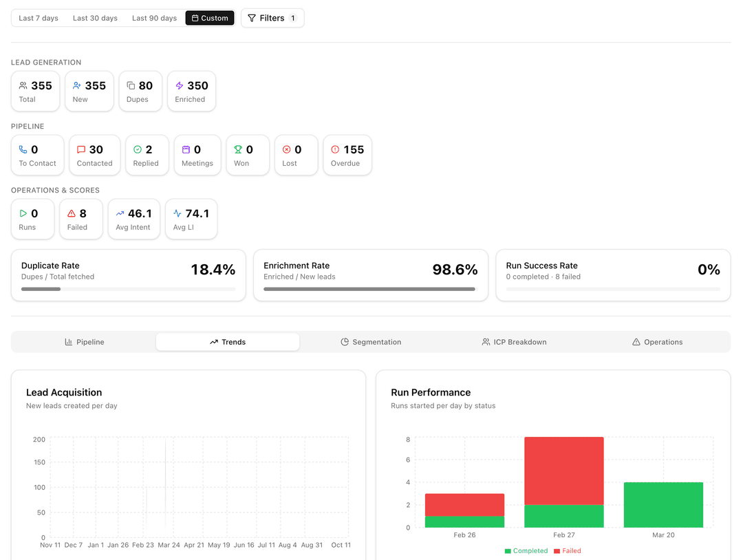Screen dimensions: 743x560
Task: Click the Contacted message bubble icon
Action: point(81,150)
